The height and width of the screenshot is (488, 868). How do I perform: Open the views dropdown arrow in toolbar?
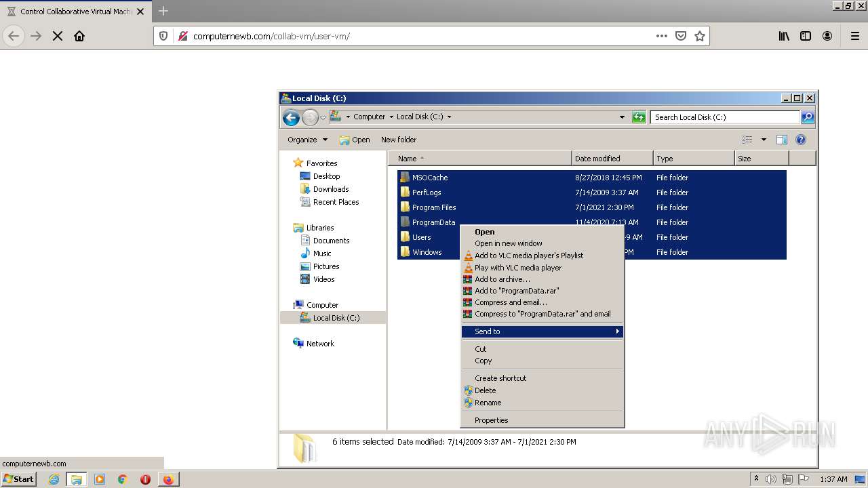(764, 140)
